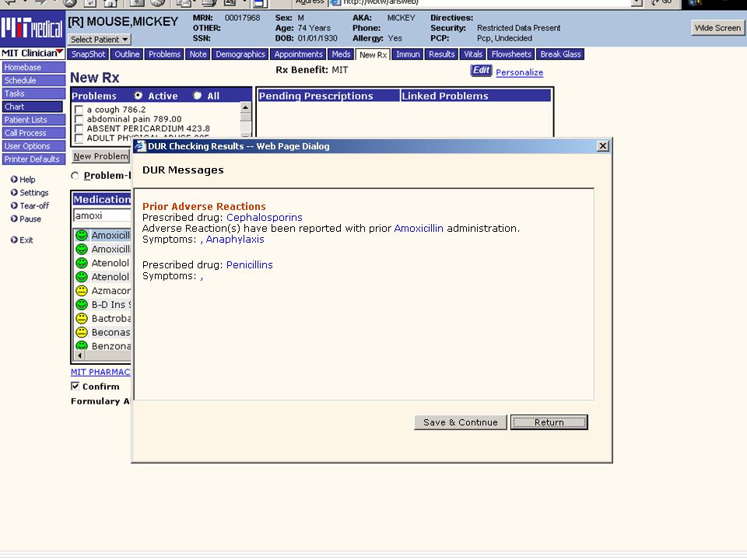Click the Beconas medication row
This screenshot has height=560, width=747.
click(103, 332)
